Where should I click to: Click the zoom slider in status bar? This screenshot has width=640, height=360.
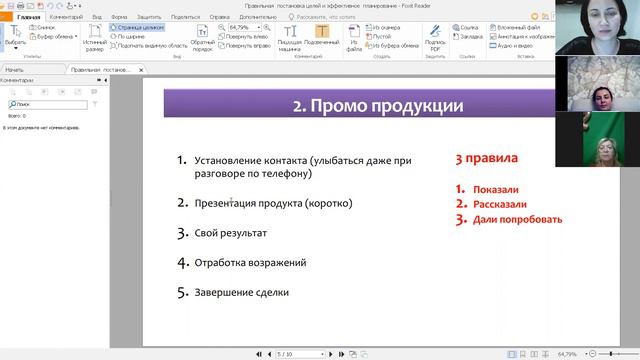[619, 354]
